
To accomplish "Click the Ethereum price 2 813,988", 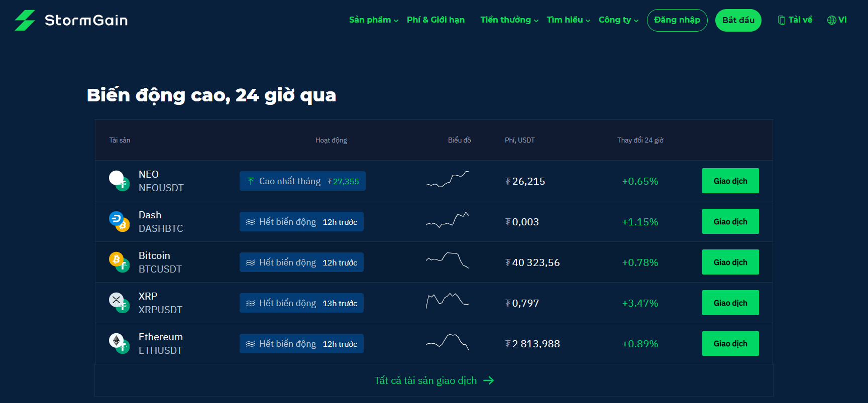I will tap(532, 344).
